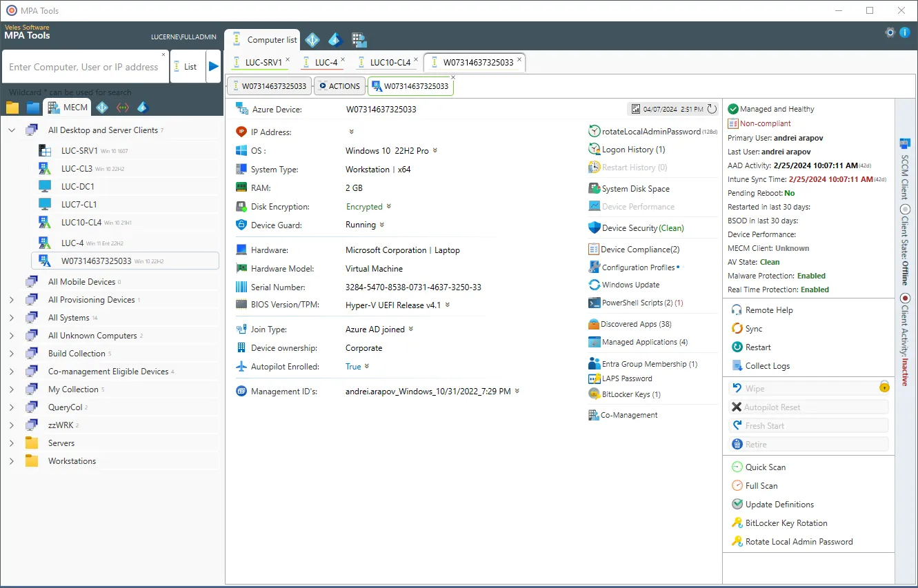Image resolution: width=918 pixels, height=588 pixels.
Task: Run a Quick Scan from the right panel
Action: click(765, 467)
